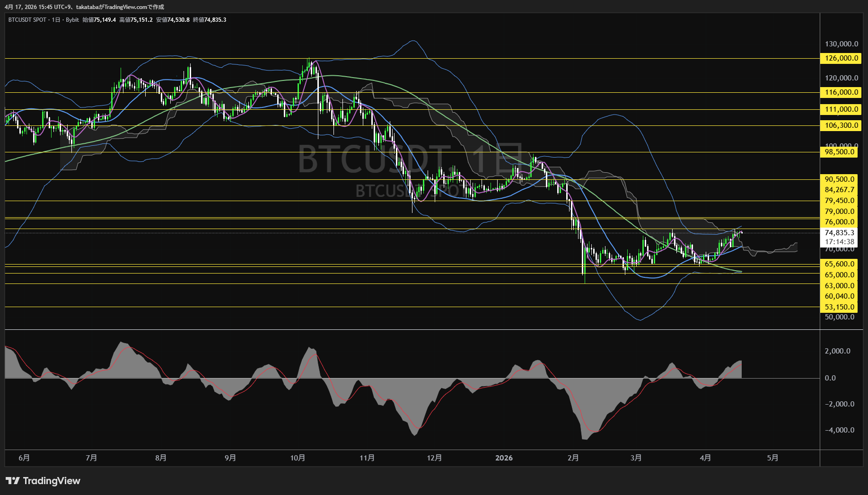The image size is (868, 495).
Task: Click the yellow 53,150.0 support level label
Action: tap(839, 307)
